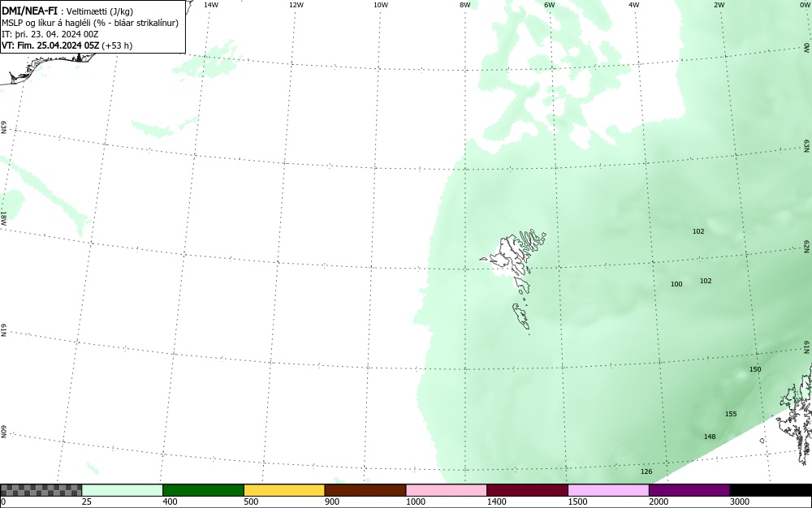Click the "400" legend scale number
The width and height of the screenshot is (812, 508).
170,502
